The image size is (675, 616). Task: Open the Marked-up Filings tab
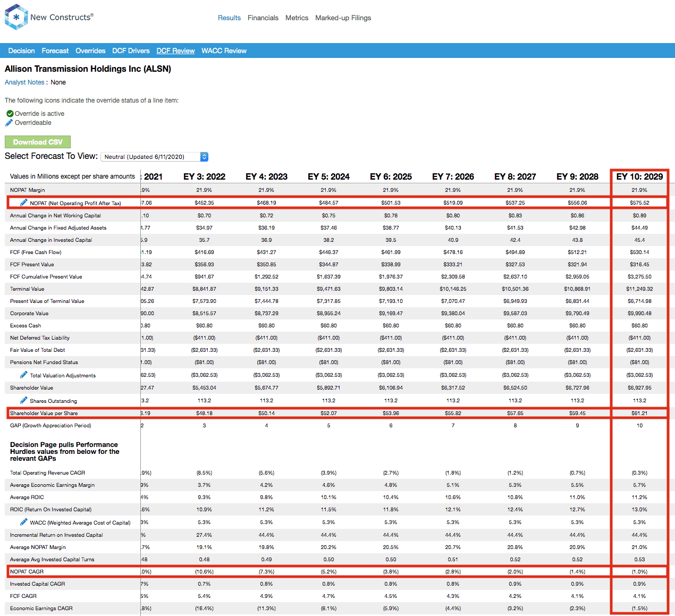[343, 18]
